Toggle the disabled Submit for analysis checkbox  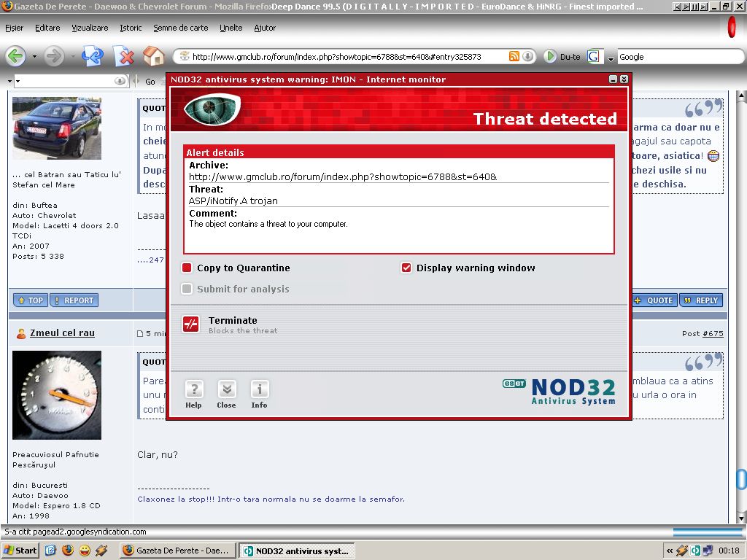click(x=187, y=289)
